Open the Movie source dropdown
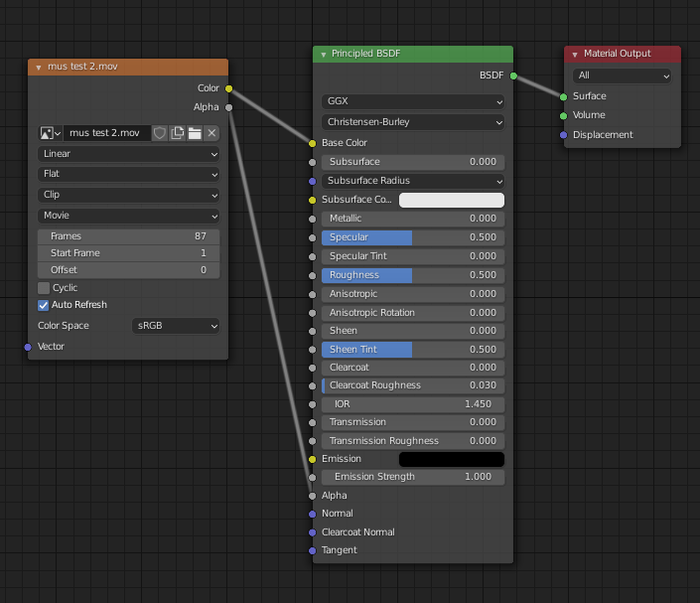 click(128, 216)
